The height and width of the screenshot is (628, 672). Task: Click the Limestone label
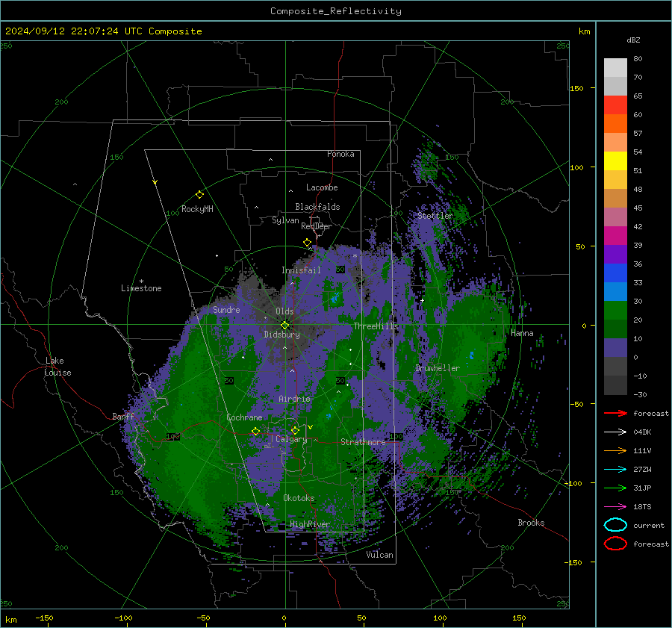coord(141,288)
